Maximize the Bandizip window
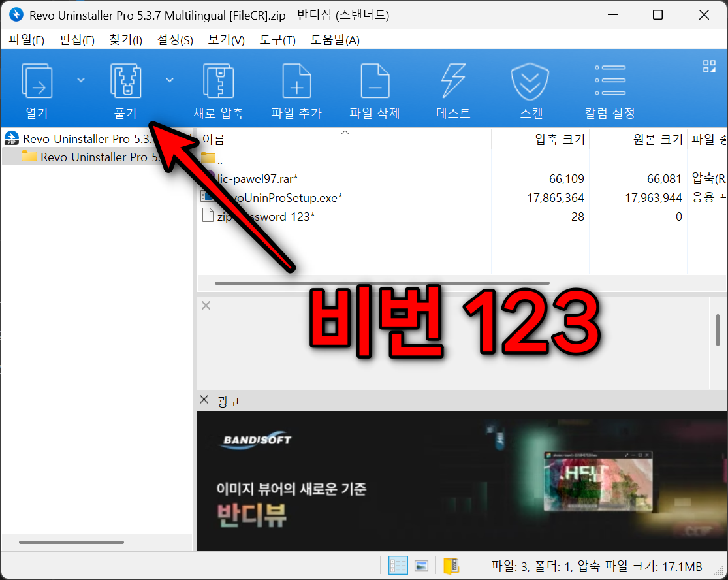 pyautogui.click(x=657, y=15)
